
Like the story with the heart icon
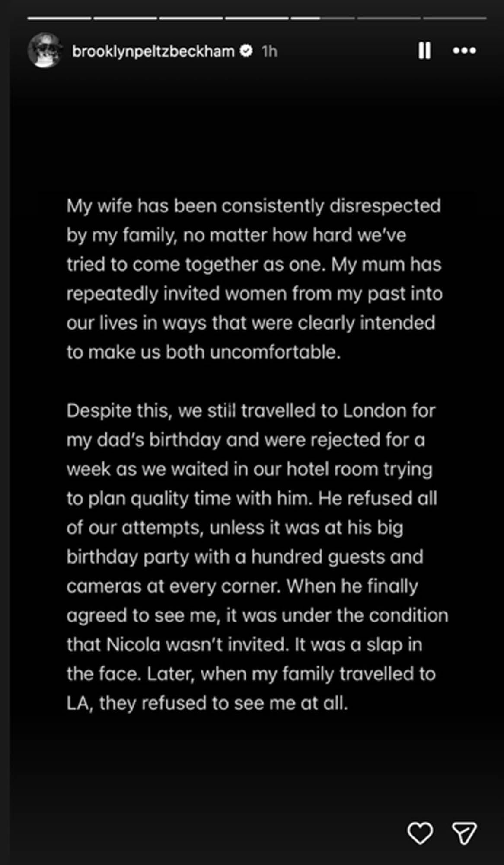pyautogui.click(x=420, y=833)
